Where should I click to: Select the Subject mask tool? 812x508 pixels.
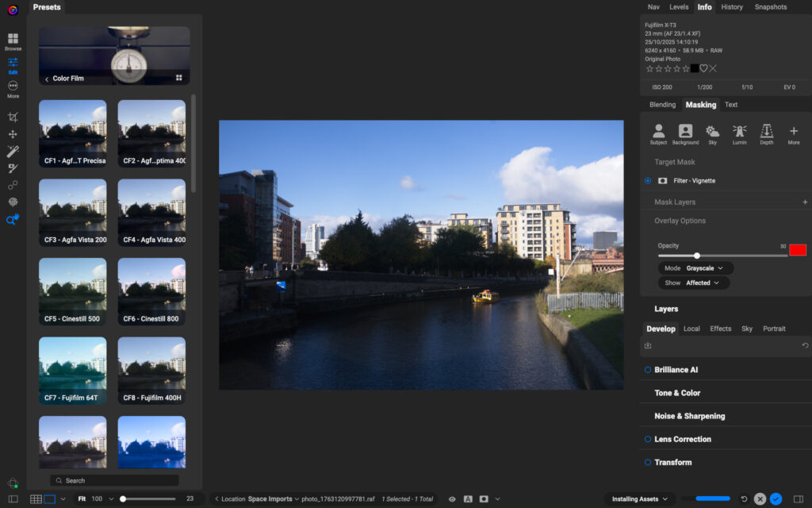pos(658,133)
